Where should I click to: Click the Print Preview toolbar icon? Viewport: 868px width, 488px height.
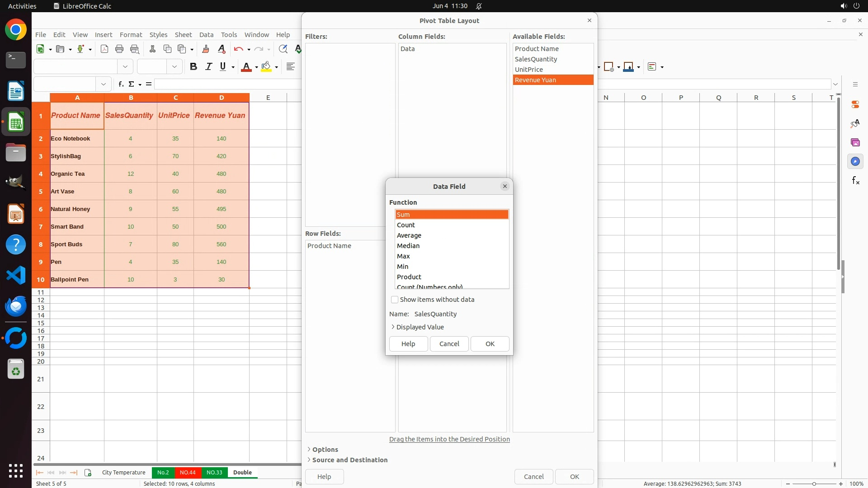pos(134,49)
